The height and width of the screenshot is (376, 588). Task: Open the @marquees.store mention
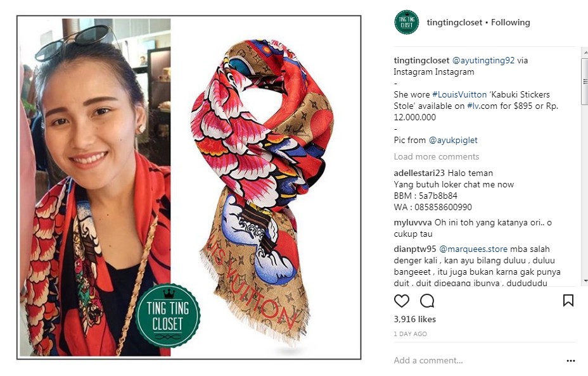pos(473,249)
